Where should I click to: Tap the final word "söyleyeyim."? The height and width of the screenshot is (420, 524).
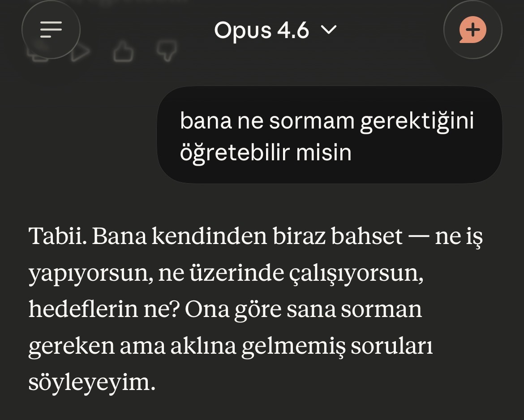(x=92, y=383)
